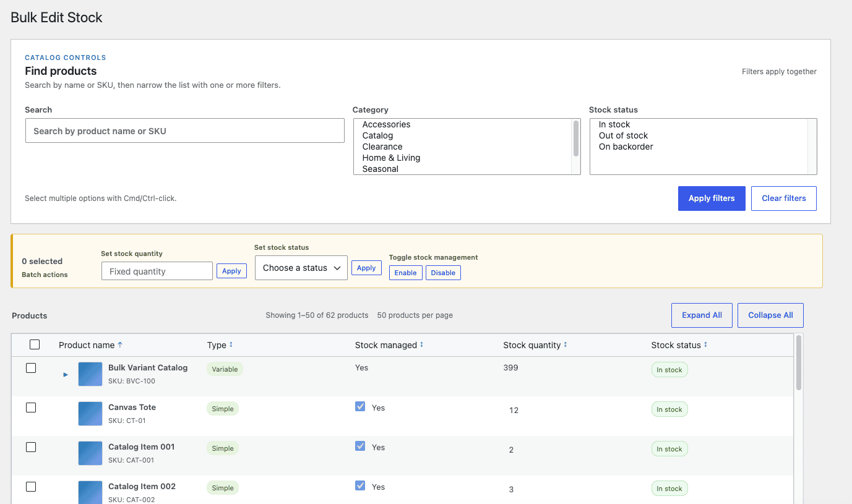This screenshot has height=504, width=852.
Task: Check the Catalog Item 001 row
Action: pos(31,447)
